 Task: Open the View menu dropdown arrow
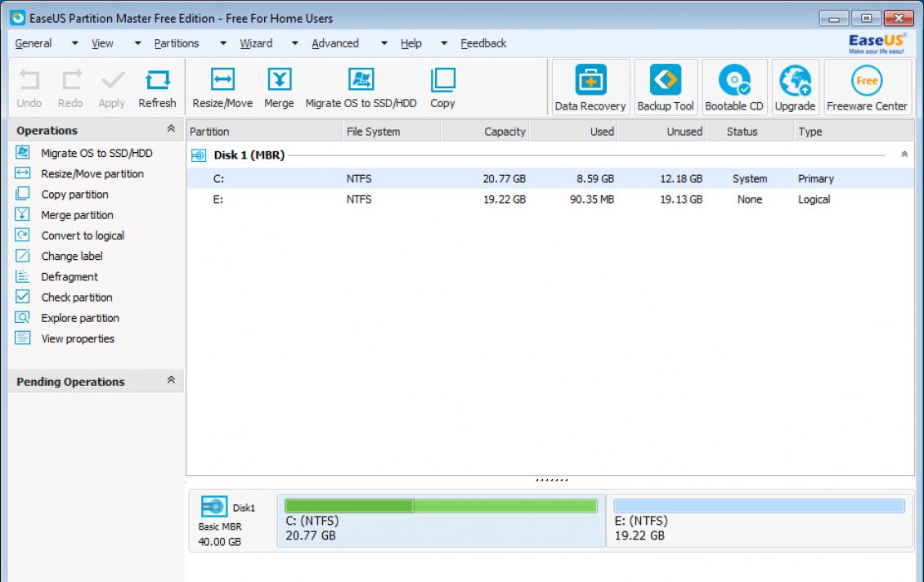point(138,43)
